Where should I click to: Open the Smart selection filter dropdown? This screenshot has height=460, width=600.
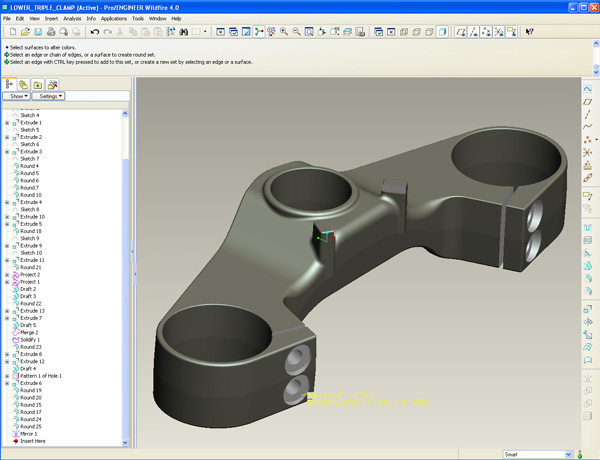click(x=568, y=454)
